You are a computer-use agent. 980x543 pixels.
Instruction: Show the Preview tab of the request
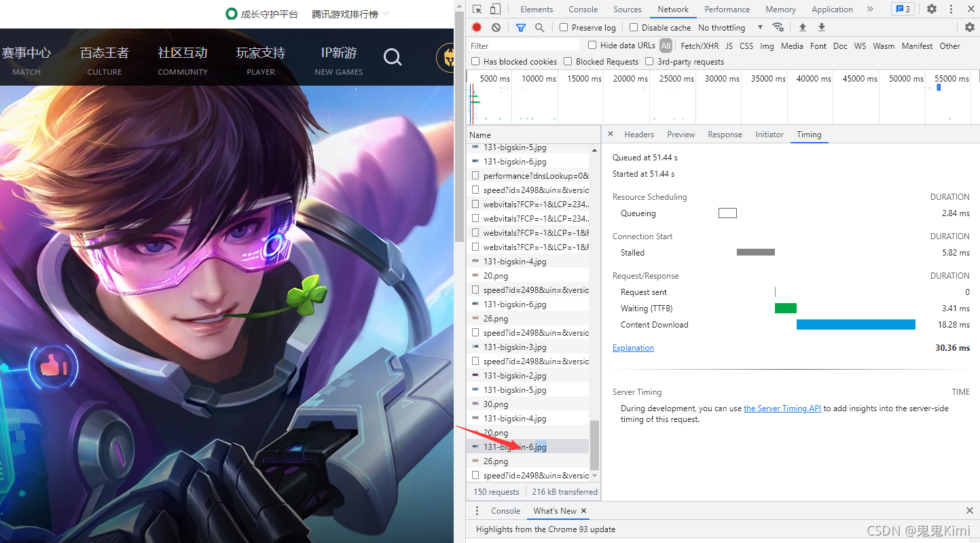680,135
